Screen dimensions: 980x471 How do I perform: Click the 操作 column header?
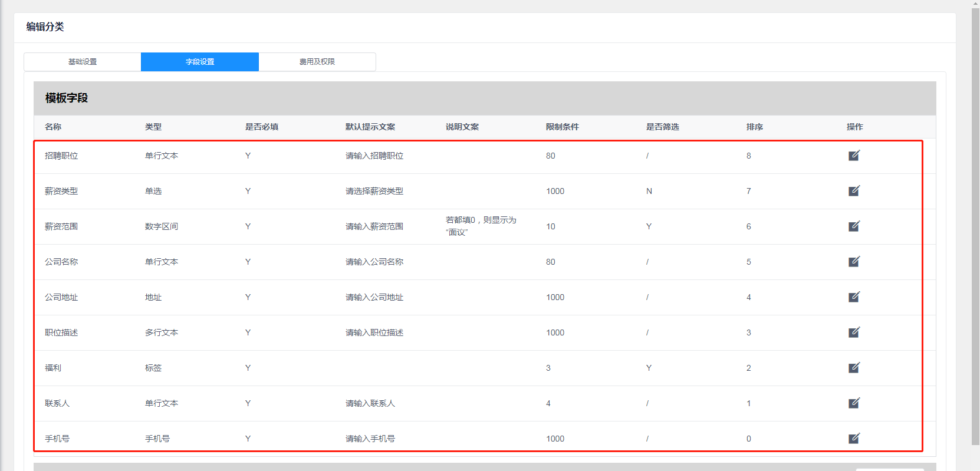tap(855, 127)
